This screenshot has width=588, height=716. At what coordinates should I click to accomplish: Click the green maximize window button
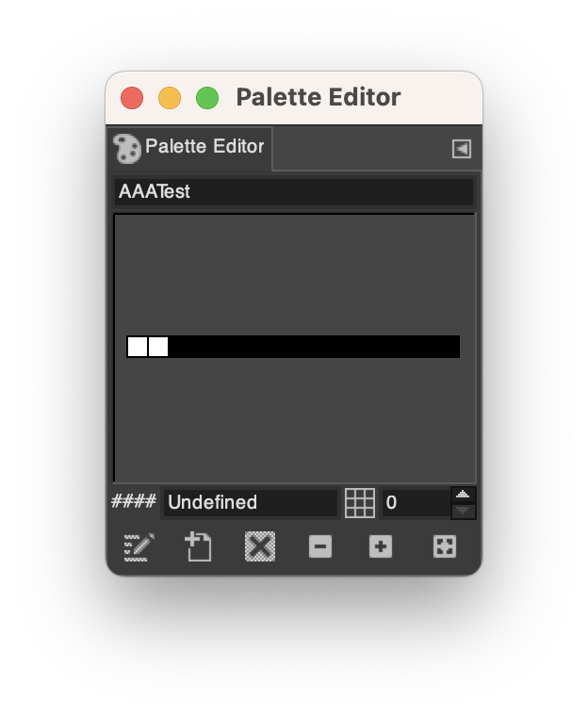pyautogui.click(x=207, y=98)
